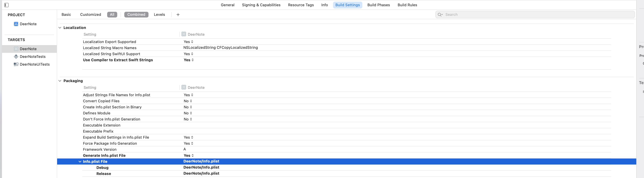The image size is (644, 178).
Task: Select the Debug configuration row
Action: [x=347, y=168]
